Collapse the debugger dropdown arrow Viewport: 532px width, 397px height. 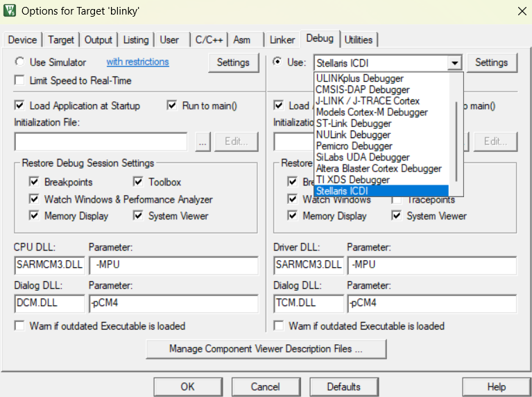tap(454, 63)
